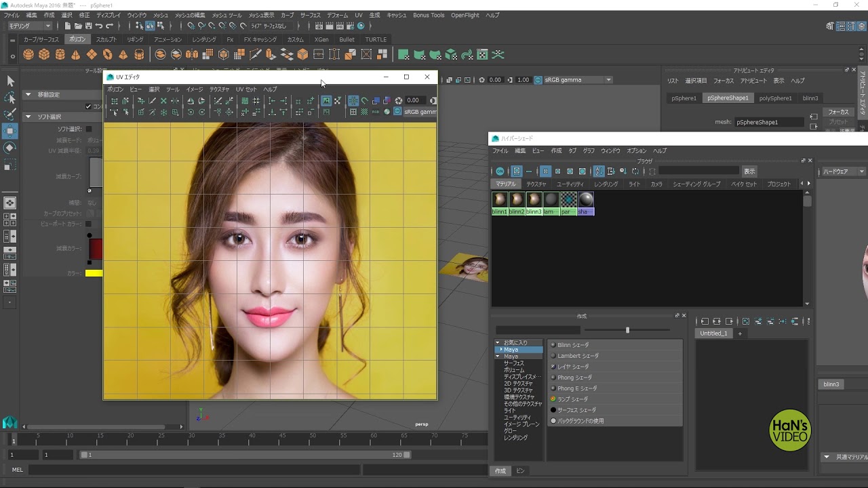Viewport: 868px width, 488px height.
Task: Save scene using the floppy disk icon
Action: tap(89, 26)
